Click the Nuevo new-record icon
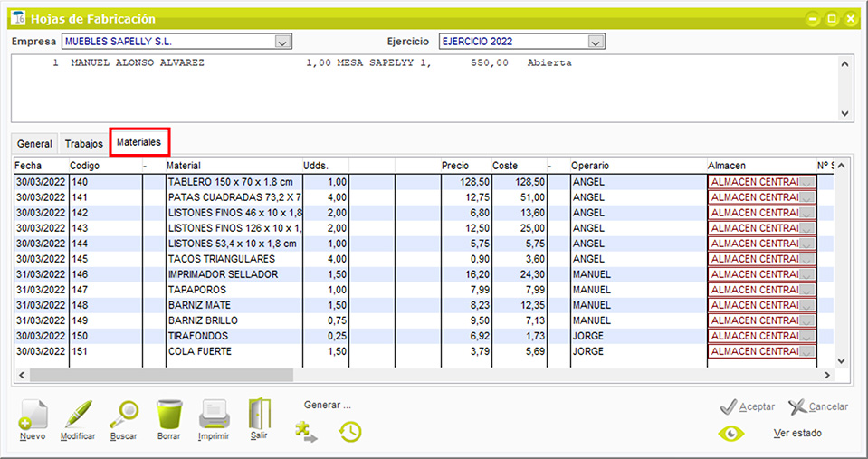 pyautogui.click(x=33, y=415)
